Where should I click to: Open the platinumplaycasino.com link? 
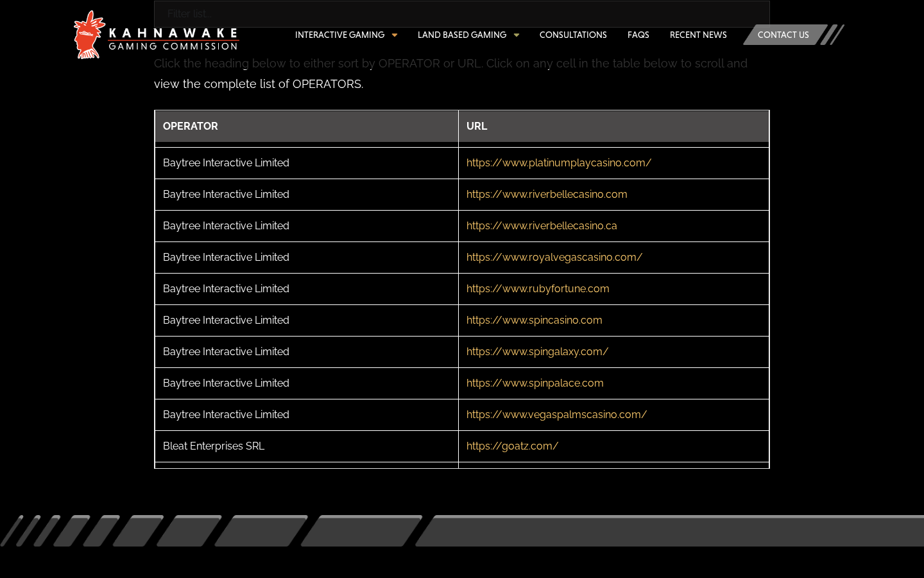(559, 163)
